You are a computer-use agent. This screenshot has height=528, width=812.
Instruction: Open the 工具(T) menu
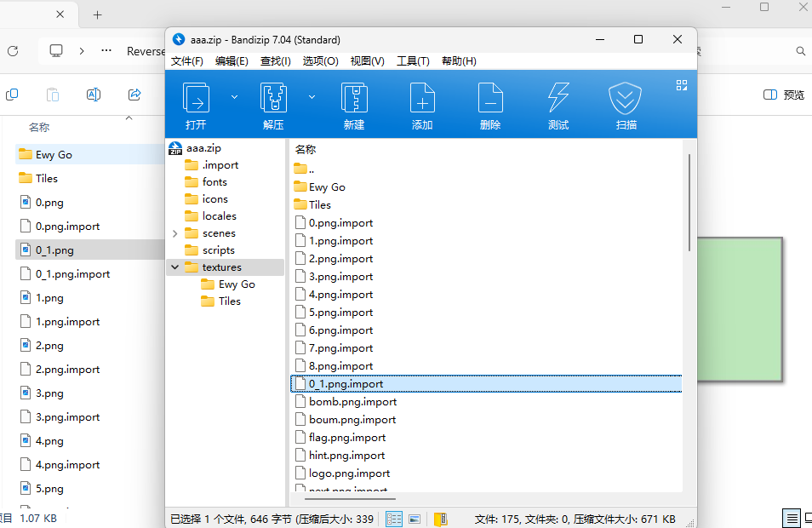click(413, 61)
